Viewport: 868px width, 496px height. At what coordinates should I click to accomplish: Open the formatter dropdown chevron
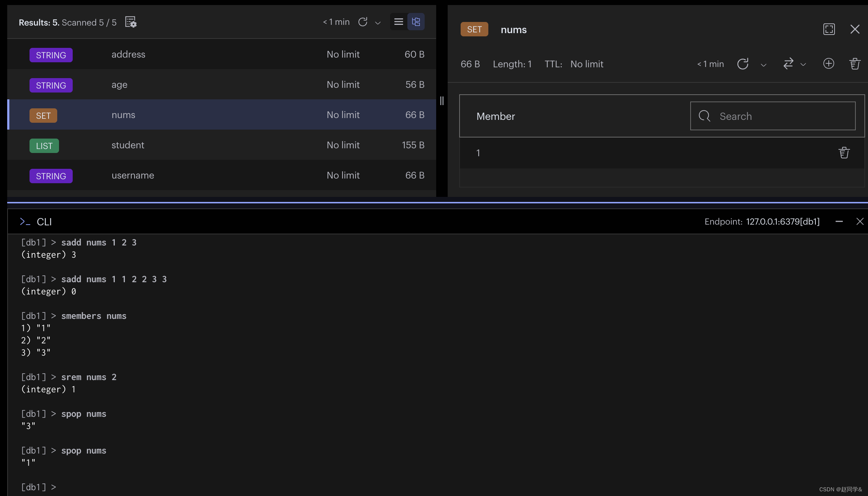point(803,65)
